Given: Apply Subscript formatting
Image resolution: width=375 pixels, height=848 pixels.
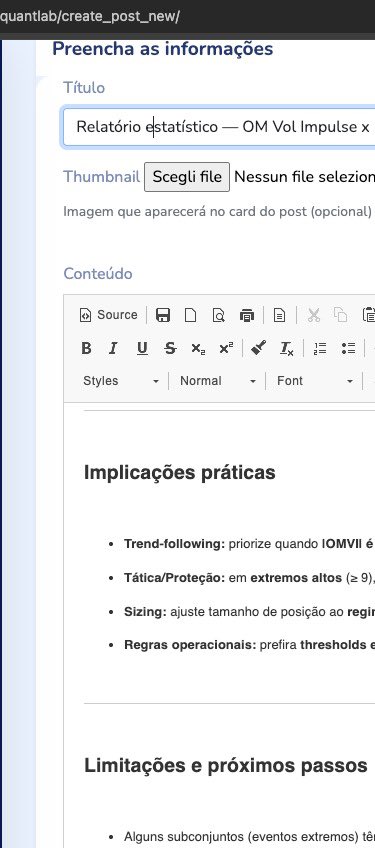Looking at the screenshot, I should point(198,349).
